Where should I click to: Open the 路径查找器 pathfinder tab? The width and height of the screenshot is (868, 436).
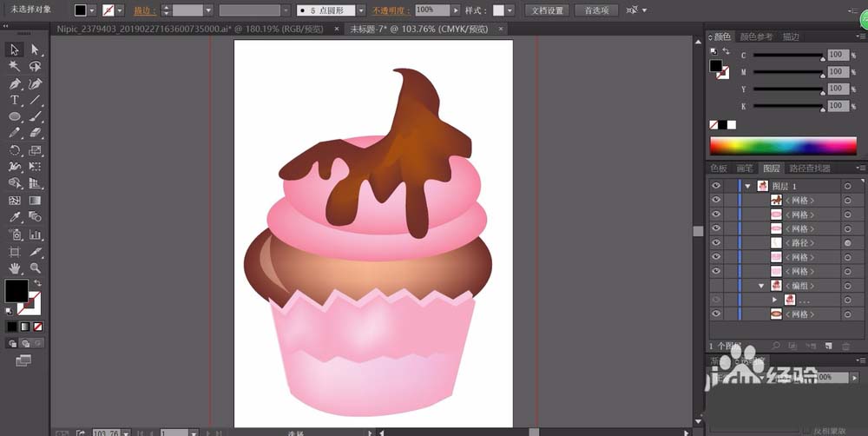coord(810,168)
